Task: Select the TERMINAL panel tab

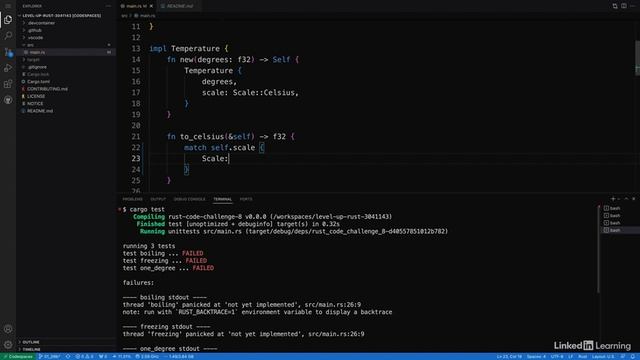Action: (222, 199)
